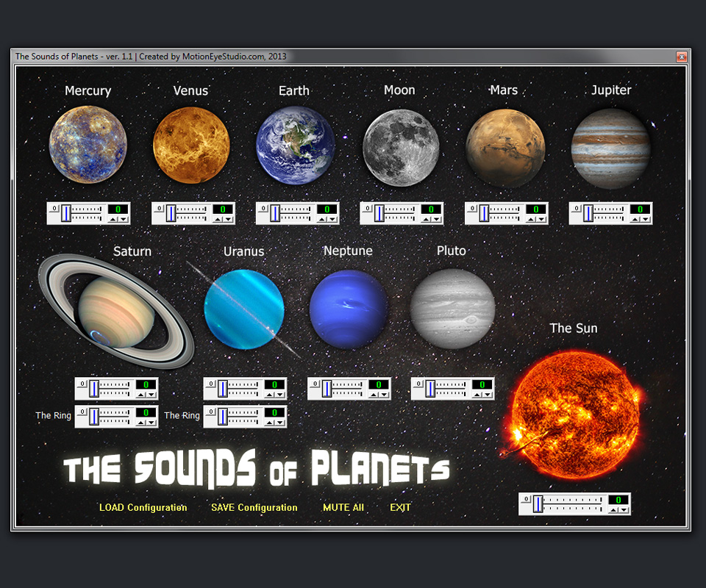Decrease Uranus Ring volume with down arrow
Image resolution: width=706 pixels, height=588 pixels.
coord(280,423)
